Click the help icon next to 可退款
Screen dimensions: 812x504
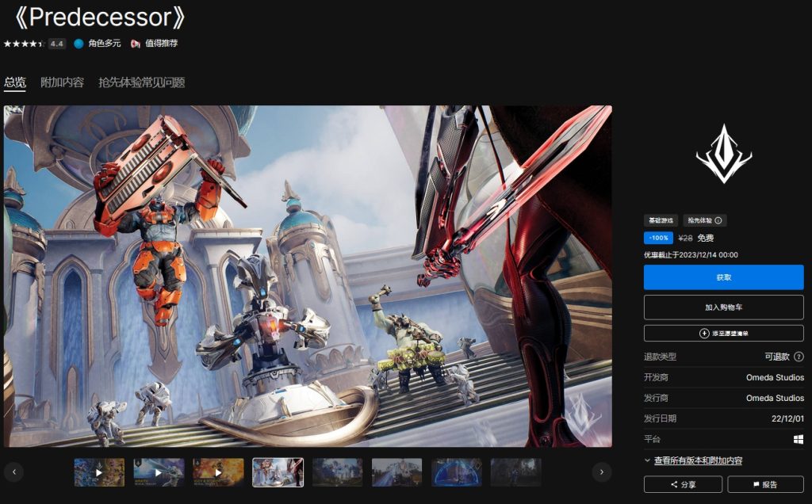coord(799,357)
